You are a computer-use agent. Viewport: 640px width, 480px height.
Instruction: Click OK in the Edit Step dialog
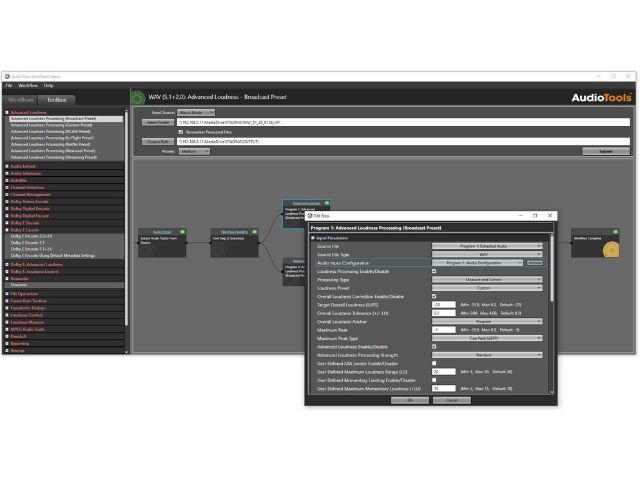[x=410, y=400]
